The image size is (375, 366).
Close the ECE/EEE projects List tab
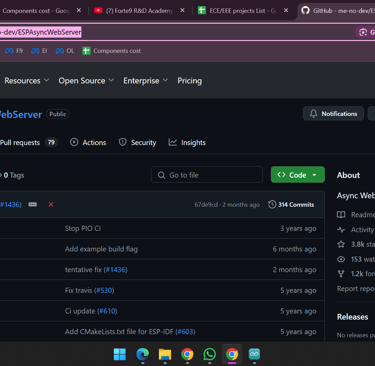[286, 10]
